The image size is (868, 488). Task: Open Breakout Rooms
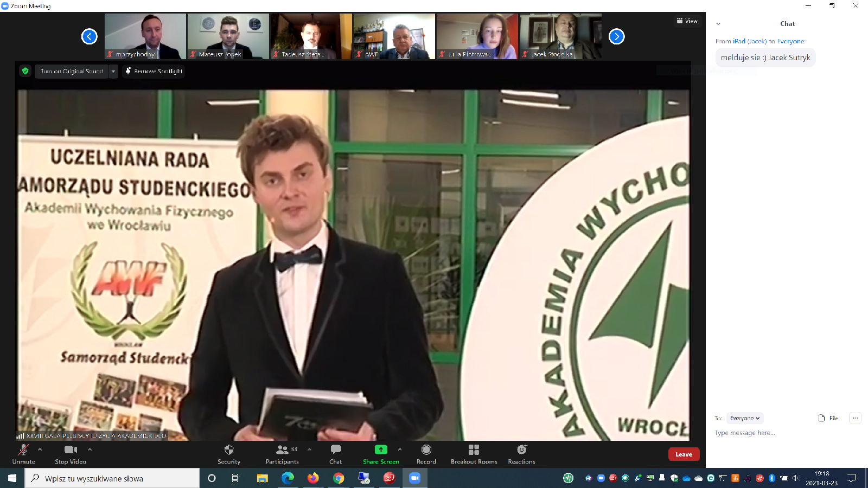tap(474, 454)
